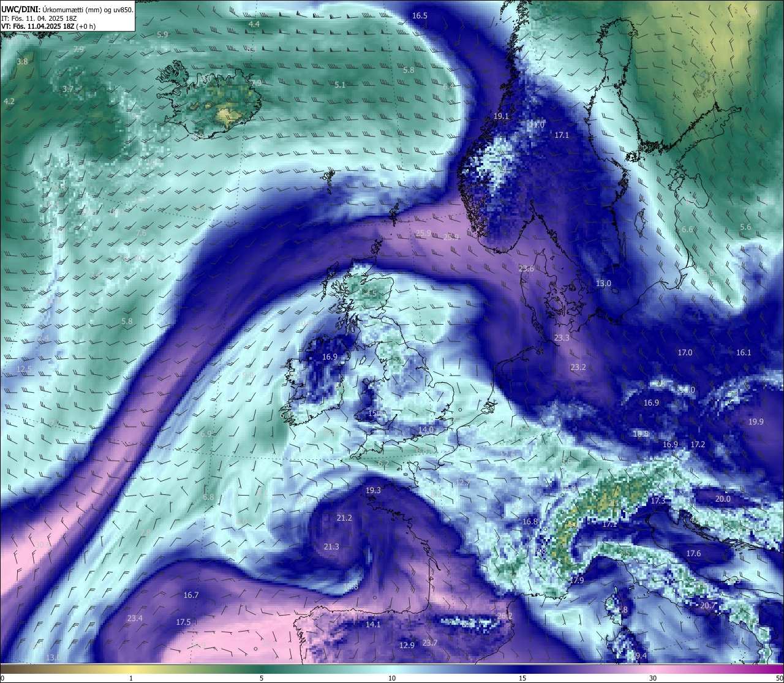Pick the 19.3 value off Brittany
The image size is (784, 683).
tap(373, 491)
